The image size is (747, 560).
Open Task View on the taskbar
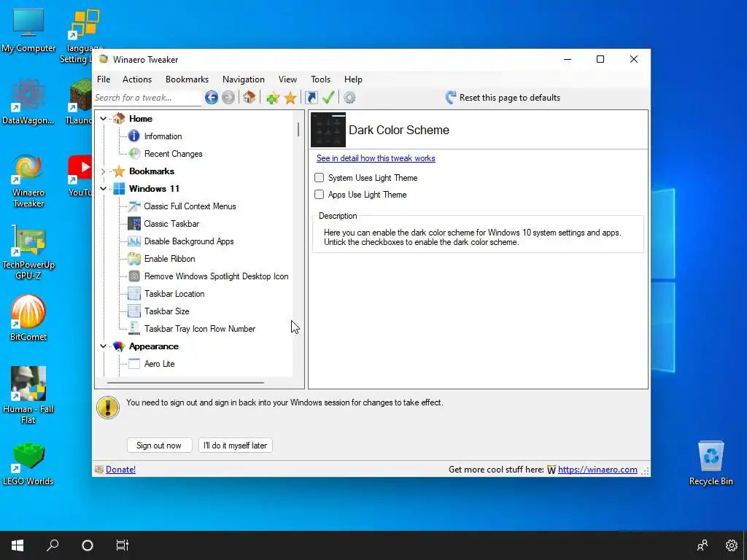coord(122,545)
